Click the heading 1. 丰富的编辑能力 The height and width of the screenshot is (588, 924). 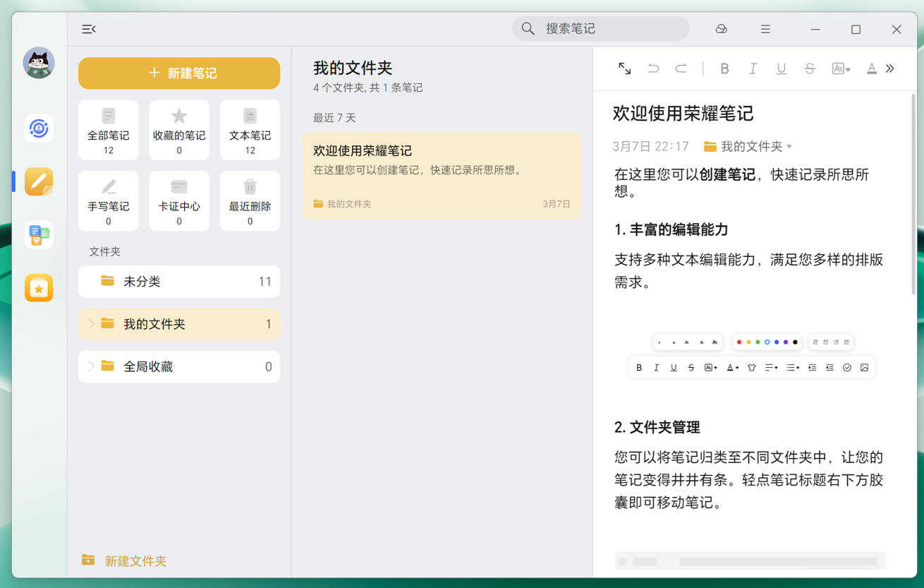click(671, 229)
